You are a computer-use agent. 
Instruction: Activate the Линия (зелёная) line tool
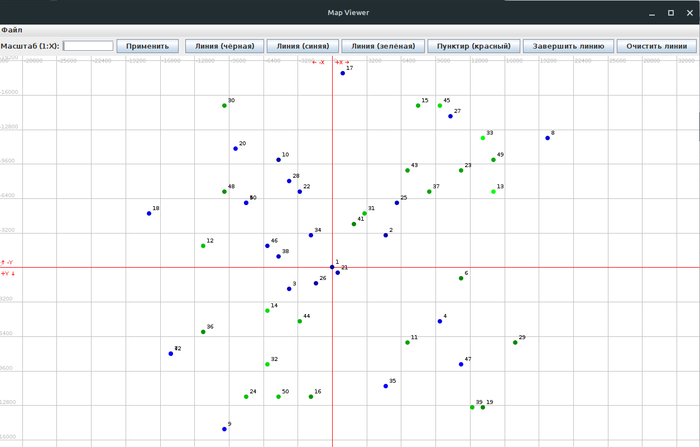381,46
